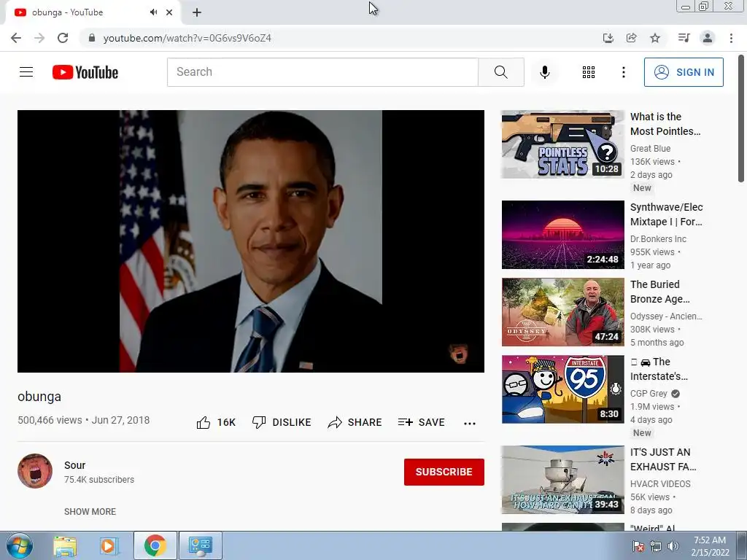Open the Control Panel taskbar item
This screenshot has width=747, height=560.
pos(200,545)
